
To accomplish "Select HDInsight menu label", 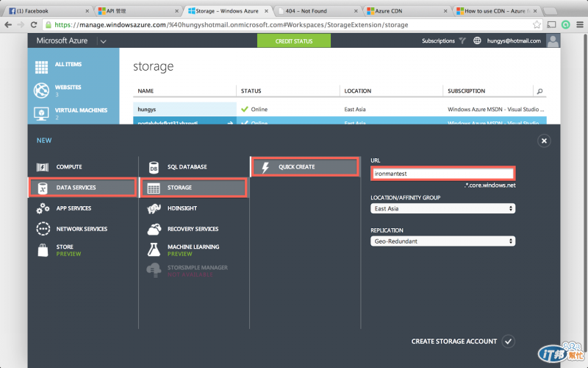I will click(x=182, y=208).
